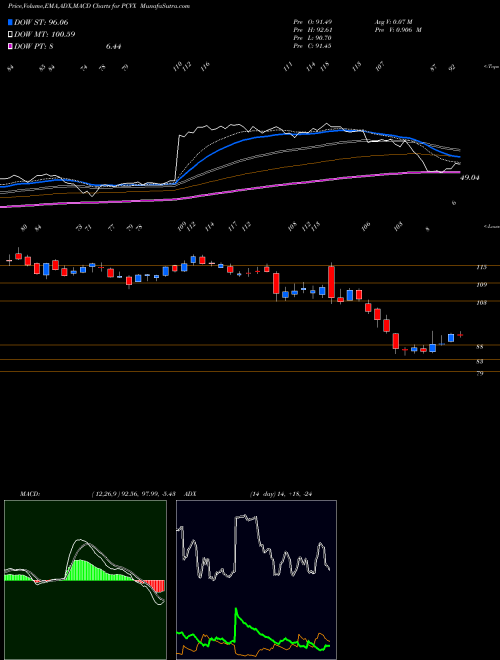Image resolution: width=500 pixels, height=660 pixels.
Task: Click the MACD (12,26,9) parameter values
Action: [136, 494]
